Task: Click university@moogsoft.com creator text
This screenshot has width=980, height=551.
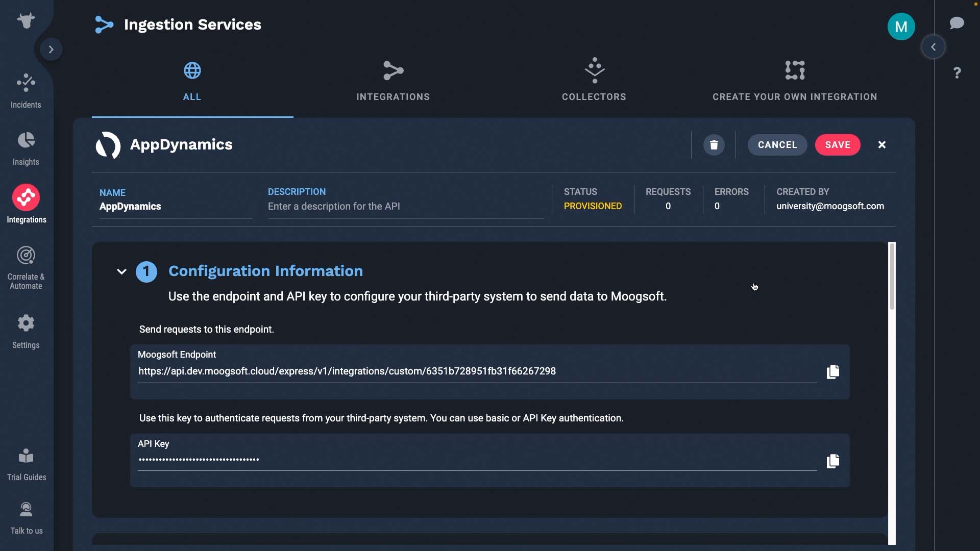Action: coord(830,206)
